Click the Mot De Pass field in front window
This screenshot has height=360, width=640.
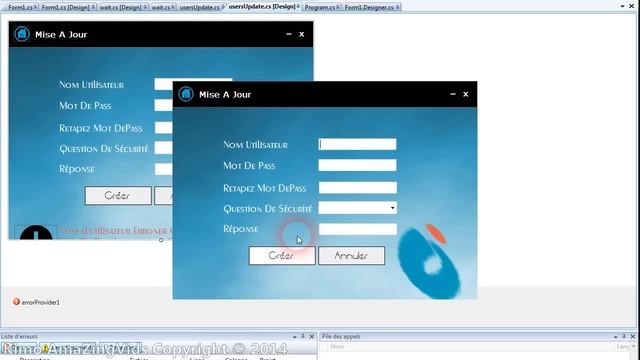point(357,165)
